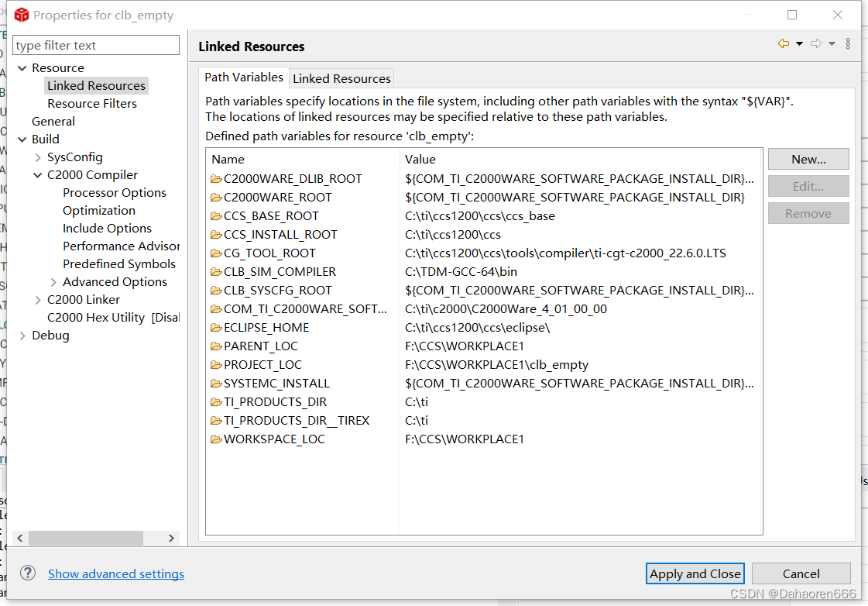The image size is (868, 606).
Task: Click the forward navigation arrow icon
Action: (816, 43)
